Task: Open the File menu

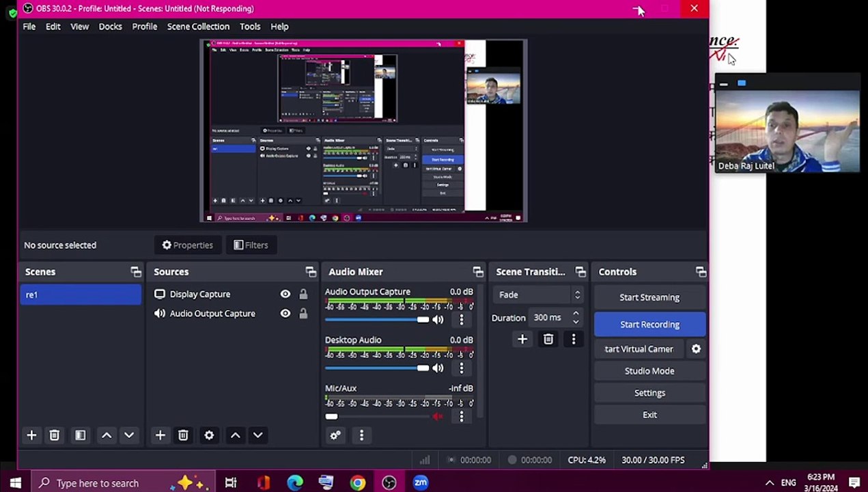Action: coord(29,27)
